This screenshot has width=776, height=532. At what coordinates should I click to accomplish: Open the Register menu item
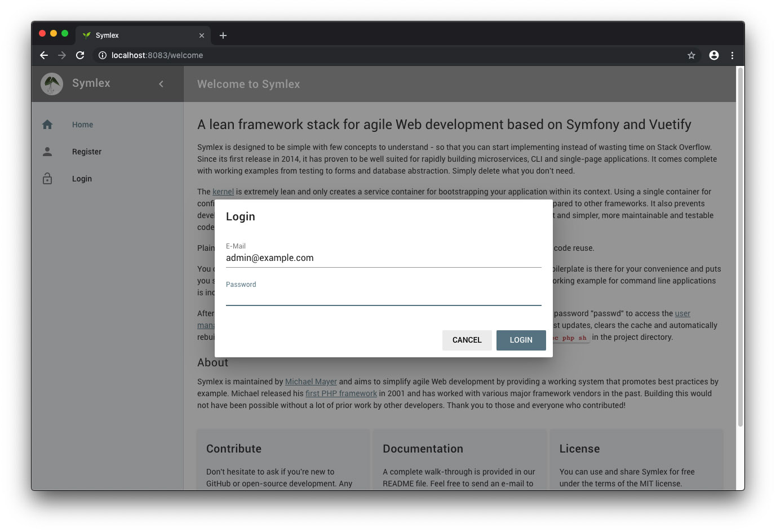(x=108, y=152)
